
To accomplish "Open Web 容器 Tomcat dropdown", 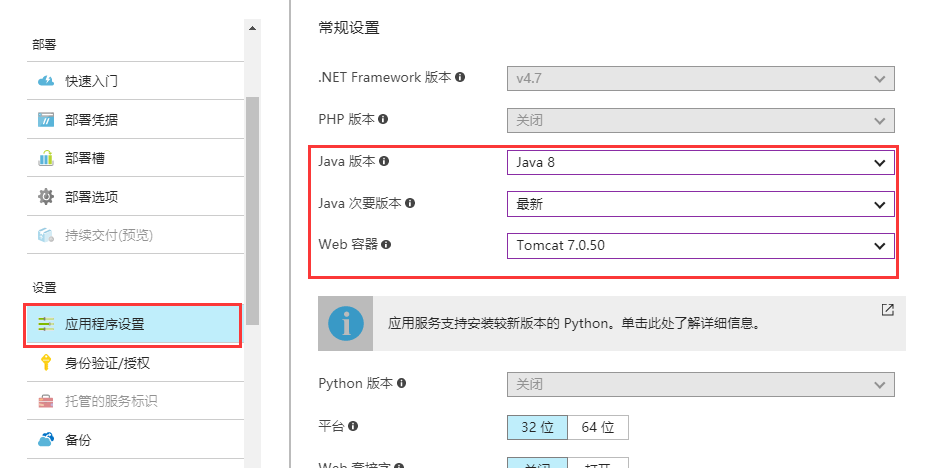I will click(x=700, y=245).
